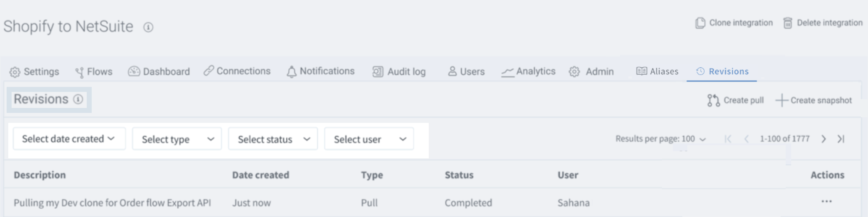Screen dimensions: 868x217
Task: Click the '1-100 of 1777' pagination text
Action: click(785, 139)
